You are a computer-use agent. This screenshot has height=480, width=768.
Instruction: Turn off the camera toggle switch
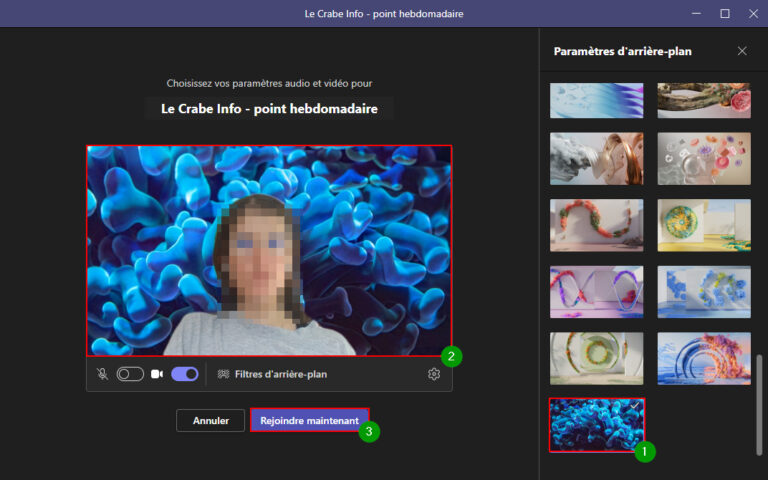185,374
